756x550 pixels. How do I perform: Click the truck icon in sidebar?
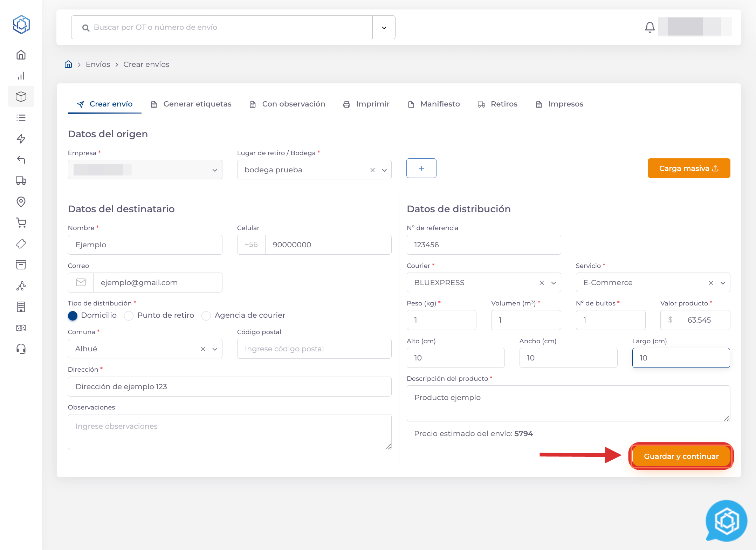pyautogui.click(x=21, y=181)
